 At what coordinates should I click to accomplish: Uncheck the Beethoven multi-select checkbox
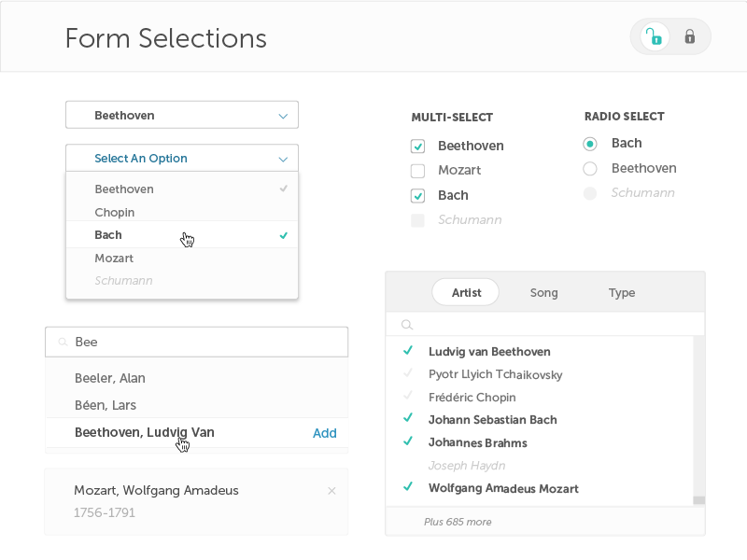coord(416,146)
